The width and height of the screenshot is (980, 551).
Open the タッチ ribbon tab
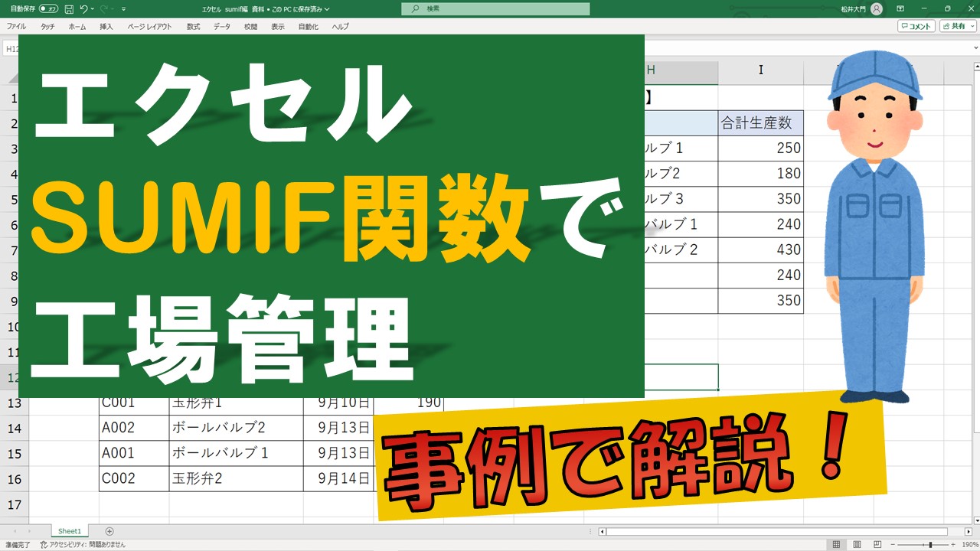point(47,26)
